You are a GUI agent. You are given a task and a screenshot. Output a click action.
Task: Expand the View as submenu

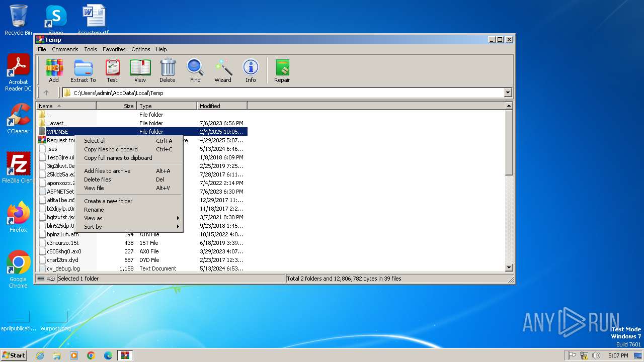[129, 218]
